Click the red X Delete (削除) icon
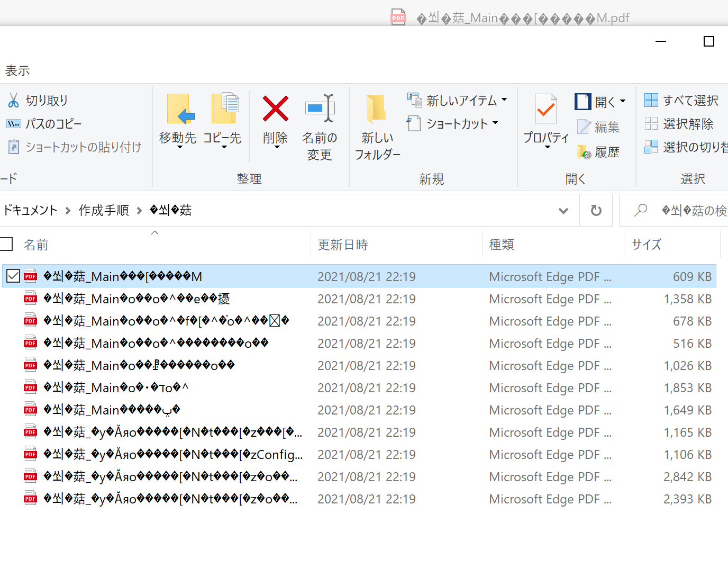Viewport: 728px width, 568px height. (275, 109)
